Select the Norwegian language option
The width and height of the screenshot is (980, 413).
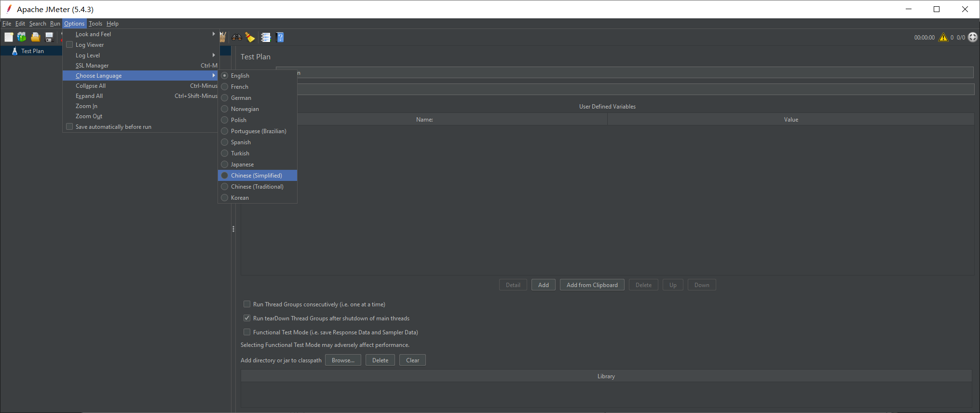[258, 109]
